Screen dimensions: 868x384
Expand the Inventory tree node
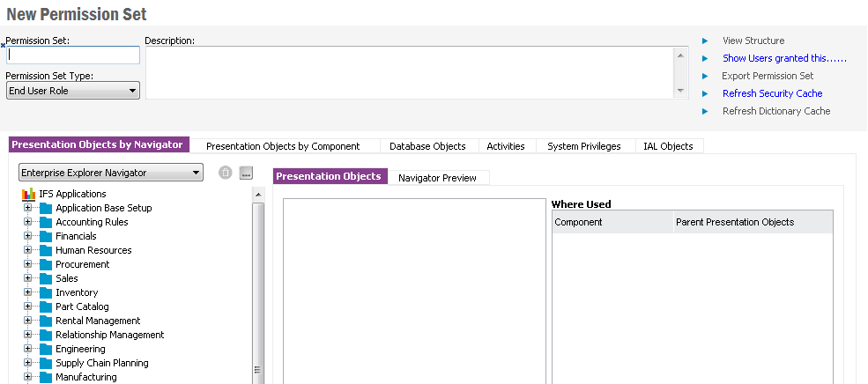tap(28, 292)
